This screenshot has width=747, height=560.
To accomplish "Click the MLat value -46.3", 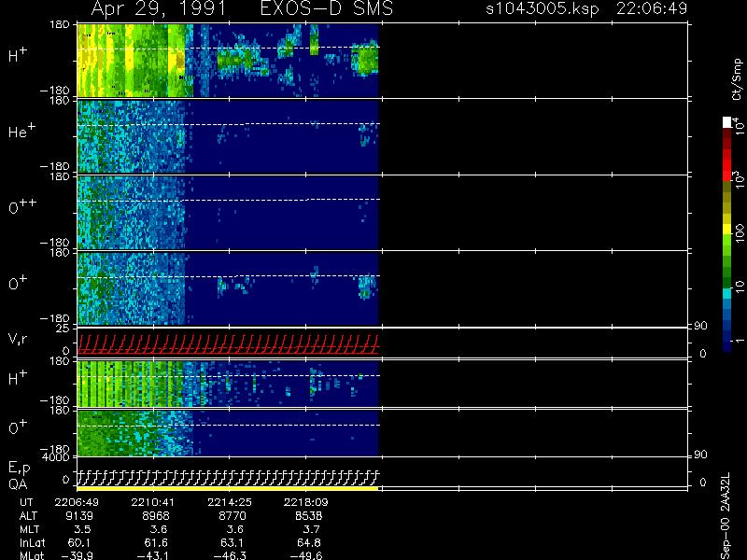I will (229, 555).
